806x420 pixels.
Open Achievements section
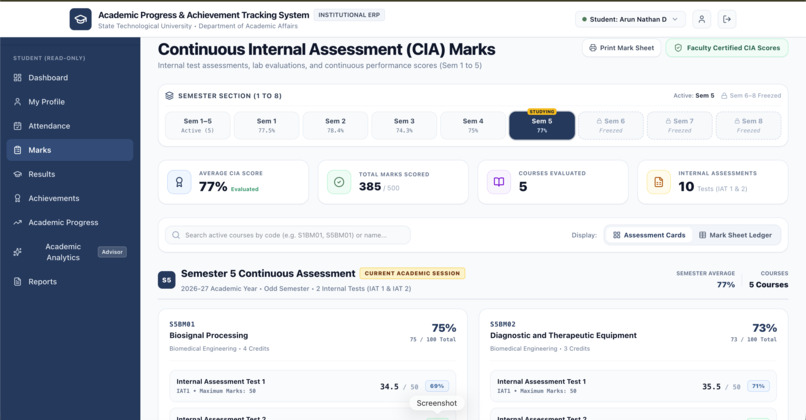tap(70, 198)
